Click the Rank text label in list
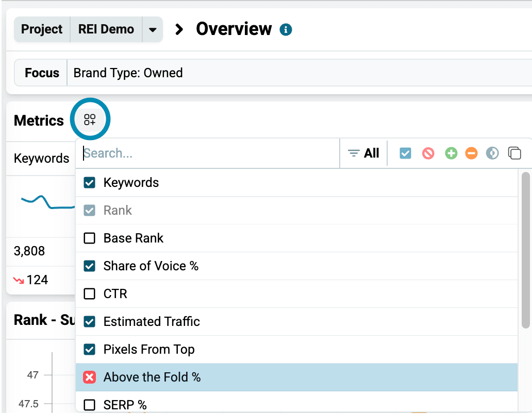Viewport: 532px width, 415px height. pos(118,211)
